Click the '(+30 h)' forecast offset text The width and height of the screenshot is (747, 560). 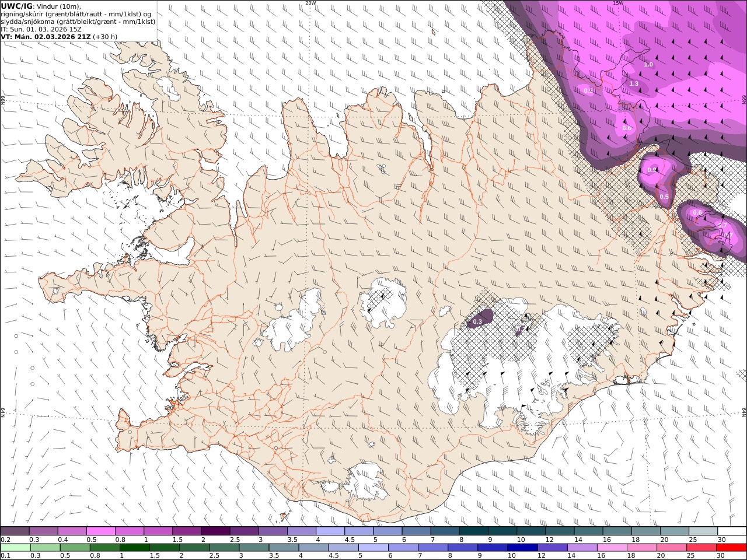[105, 36]
